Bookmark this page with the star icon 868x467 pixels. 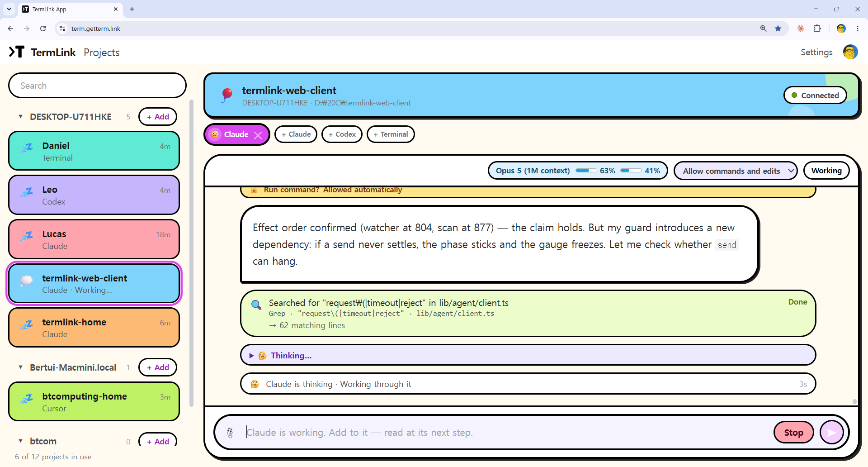[778, 29]
